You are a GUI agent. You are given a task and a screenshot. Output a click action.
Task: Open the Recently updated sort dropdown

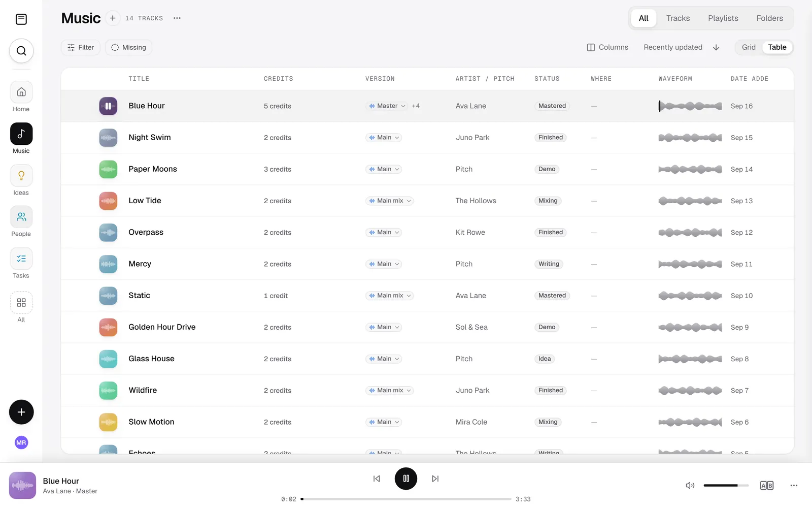point(673,47)
